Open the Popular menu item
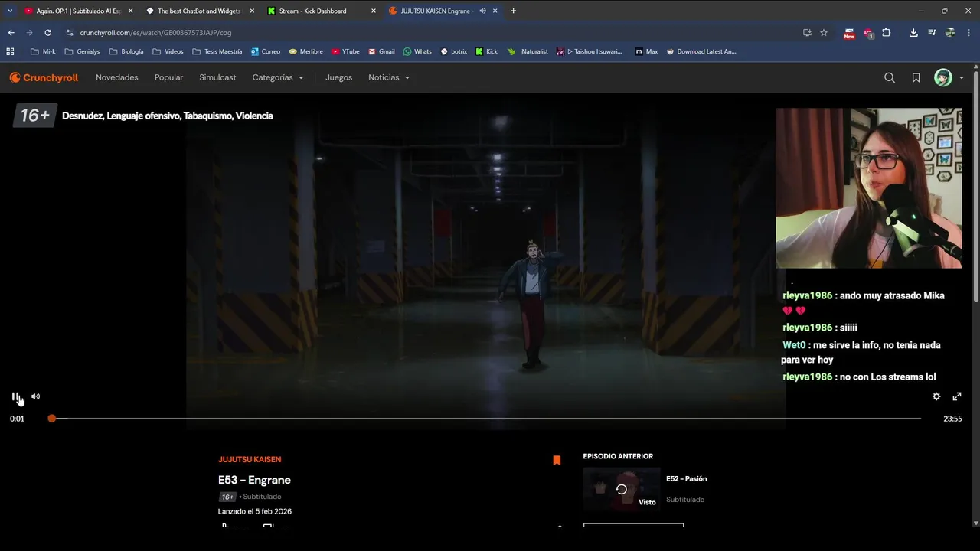The image size is (980, 551). (168, 77)
